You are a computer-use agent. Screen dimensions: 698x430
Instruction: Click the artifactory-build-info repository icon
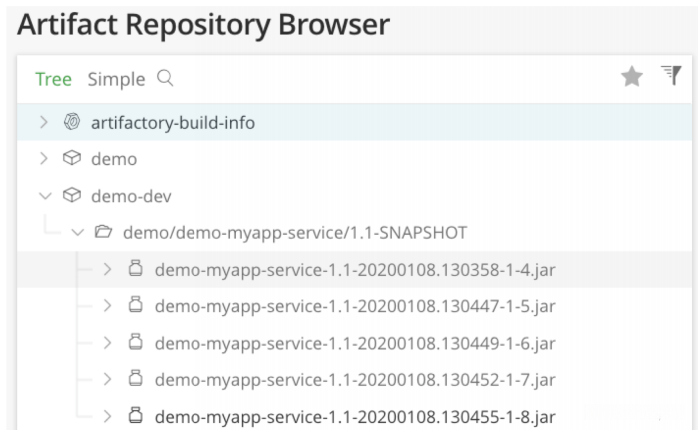pos(71,122)
